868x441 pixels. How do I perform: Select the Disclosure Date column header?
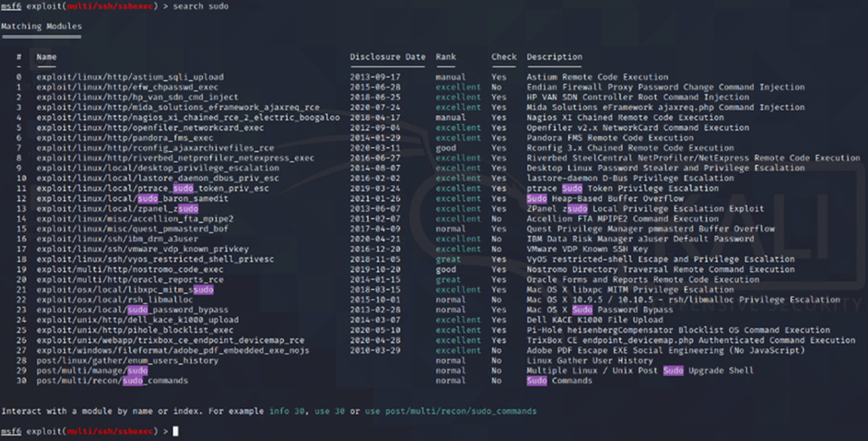point(388,56)
